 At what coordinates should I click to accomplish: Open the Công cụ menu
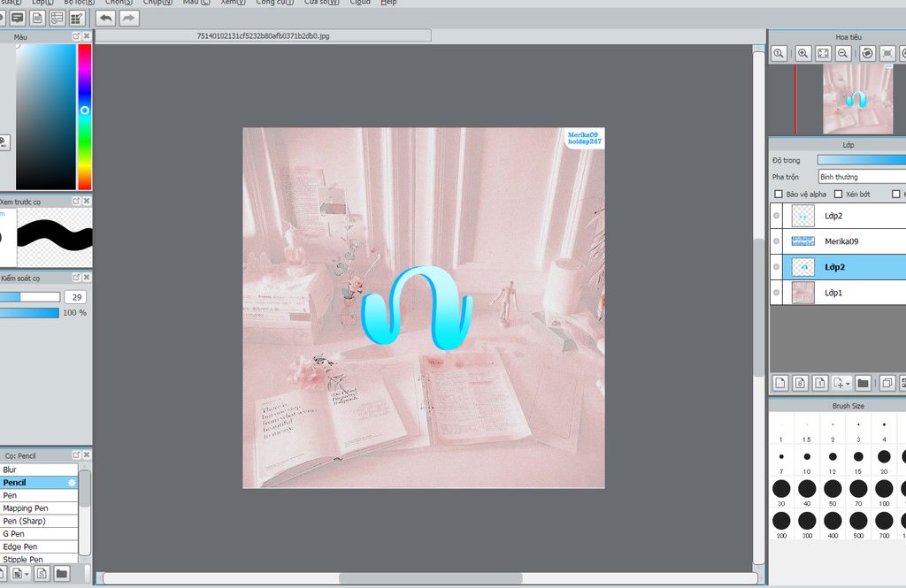(275, 3)
